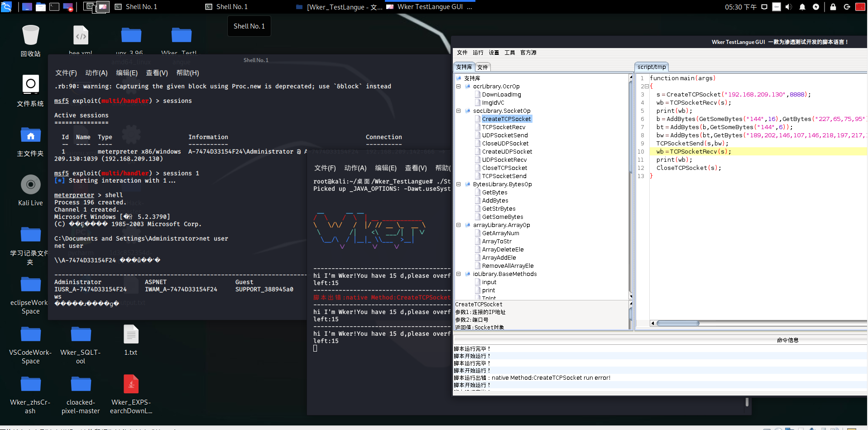Click the power manager lightning icon
868x430 pixels.
[x=816, y=7]
